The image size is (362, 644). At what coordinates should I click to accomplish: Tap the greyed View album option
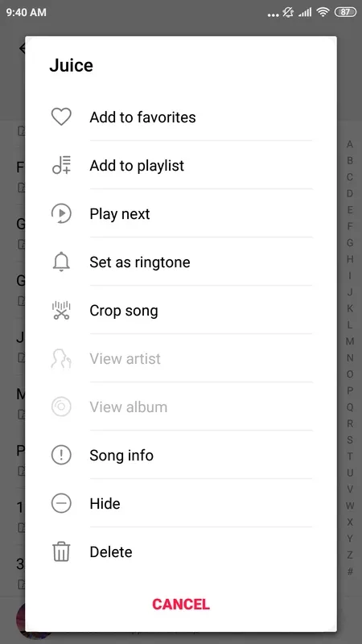click(x=181, y=407)
